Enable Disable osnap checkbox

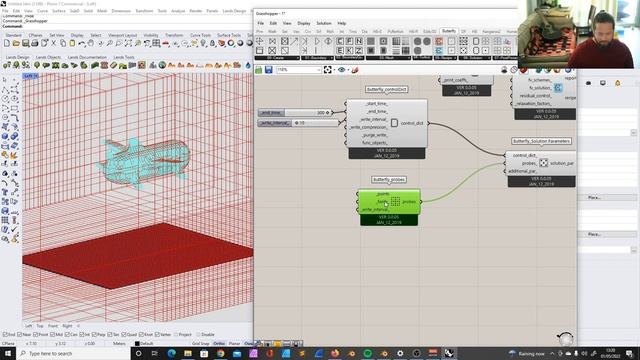coord(199,335)
